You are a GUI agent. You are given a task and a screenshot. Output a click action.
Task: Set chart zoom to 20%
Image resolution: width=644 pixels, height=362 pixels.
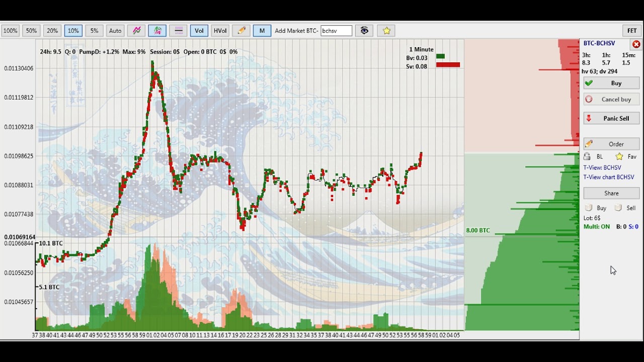[52, 31]
